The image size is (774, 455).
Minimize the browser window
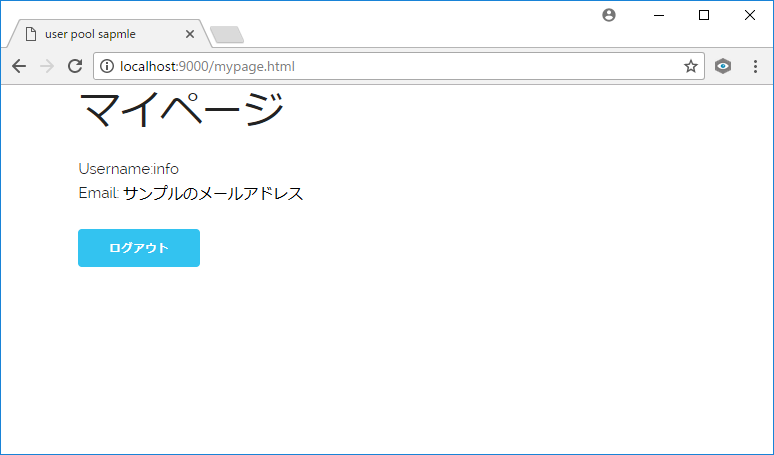click(x=658, y=15)
